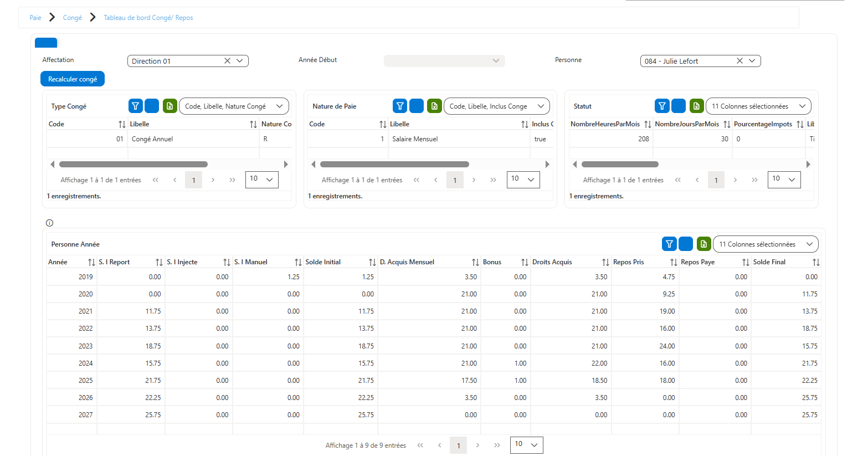This screenshot has height=456, width=868.
Task: Change page size in Personne Année table
Action: (527, 444)
